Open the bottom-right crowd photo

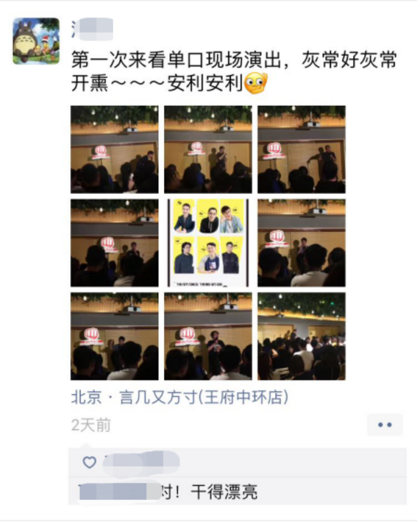click(x=301, y=336)
